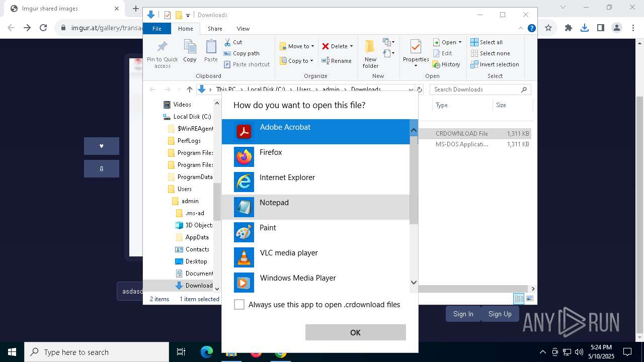Open Explorer Help question mark icon
Viewport: 644px width, 362px height.
(531, 29)
